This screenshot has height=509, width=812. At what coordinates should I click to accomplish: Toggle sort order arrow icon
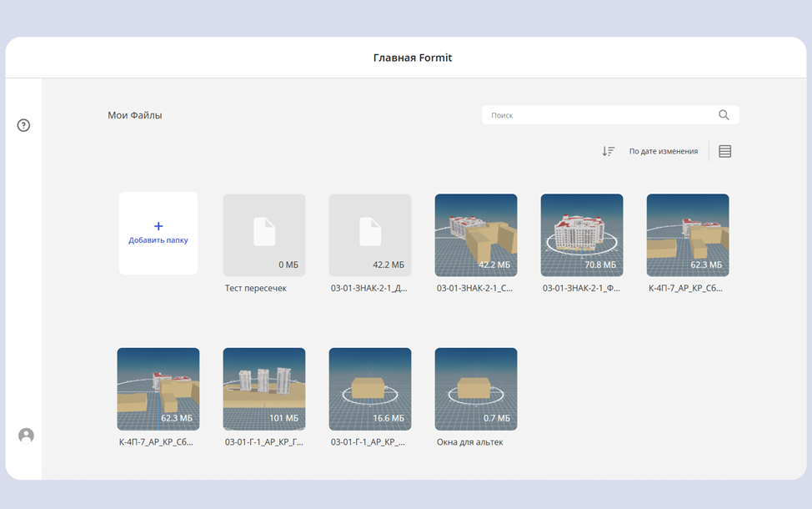coord(609,151)
